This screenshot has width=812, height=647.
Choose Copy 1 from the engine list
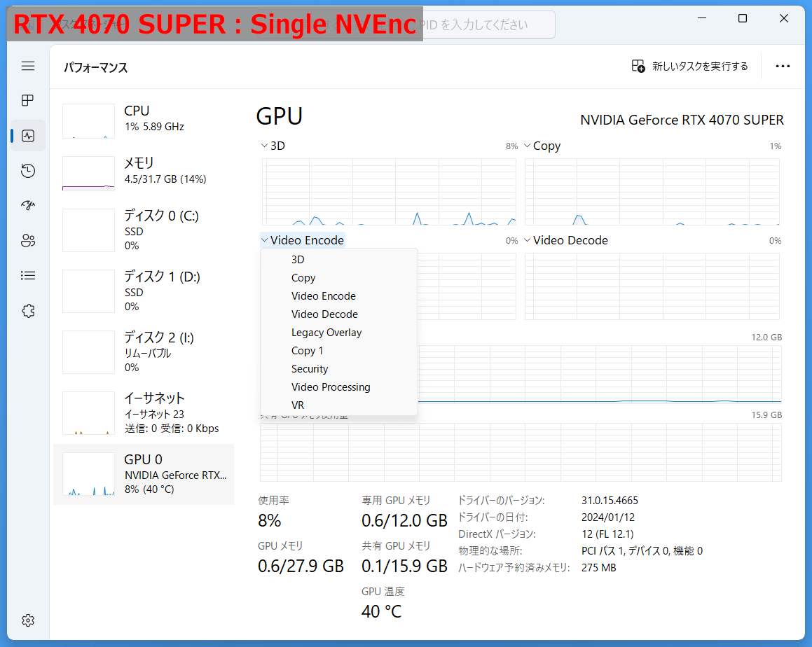tap(338, 350)
